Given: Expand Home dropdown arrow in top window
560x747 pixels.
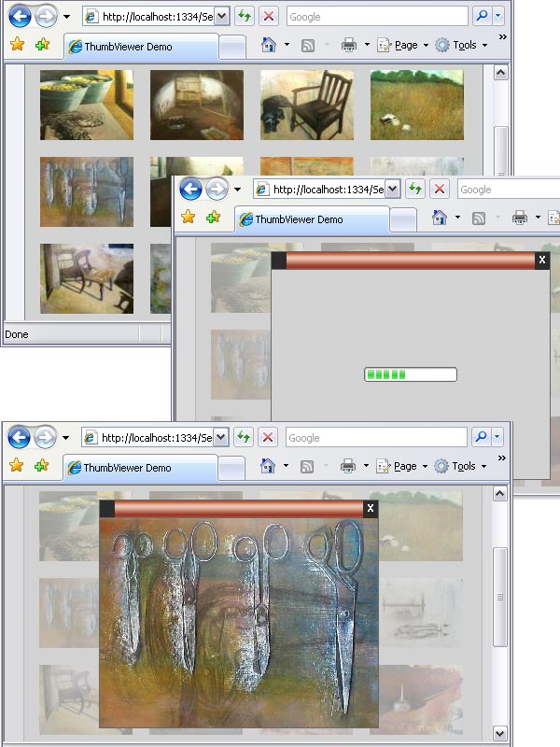Looking at the screenshot, I should click(x=287, y=45).
